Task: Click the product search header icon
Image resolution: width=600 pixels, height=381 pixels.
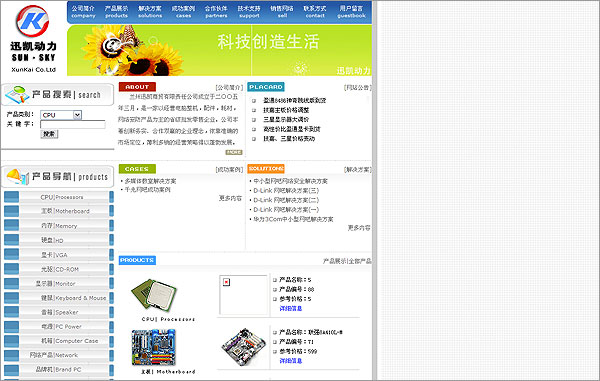Action: click(17, 95)
